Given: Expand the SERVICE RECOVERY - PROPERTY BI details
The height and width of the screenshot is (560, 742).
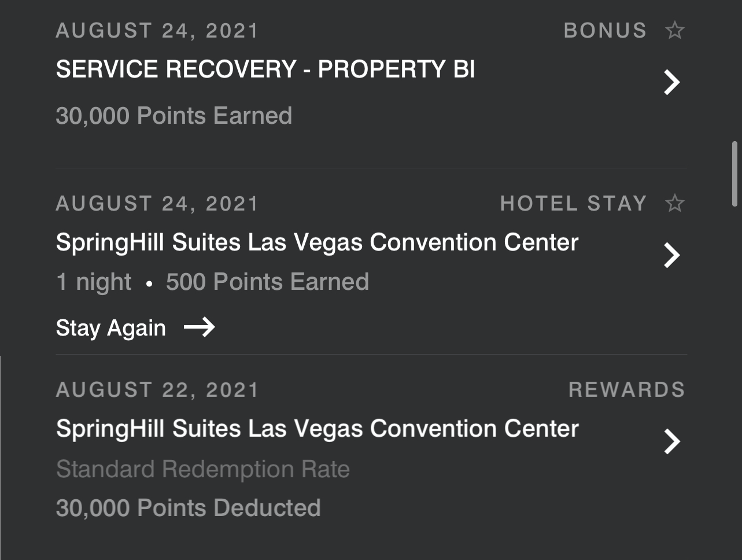Looking at the screenshot, I should pyautogui.click(x=671, y=82).
